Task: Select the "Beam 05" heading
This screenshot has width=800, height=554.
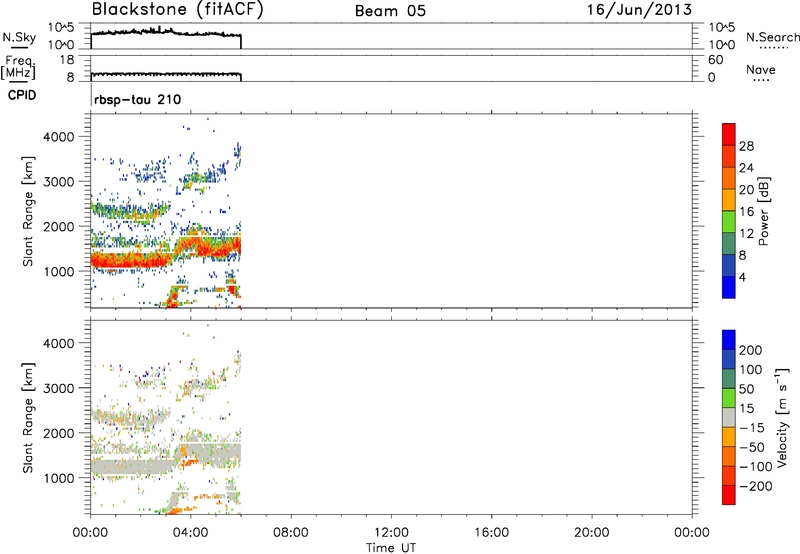Action: click(390, 11)
